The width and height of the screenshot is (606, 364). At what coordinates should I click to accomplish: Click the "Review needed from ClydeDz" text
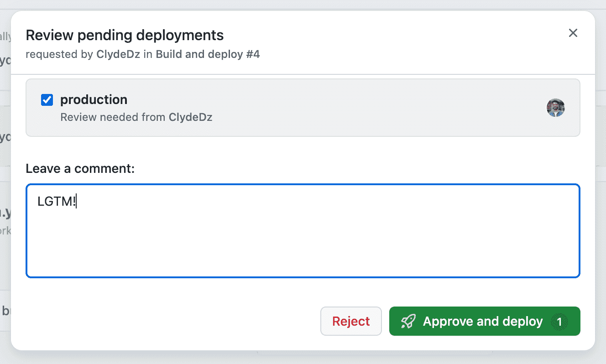click(136, 117)
